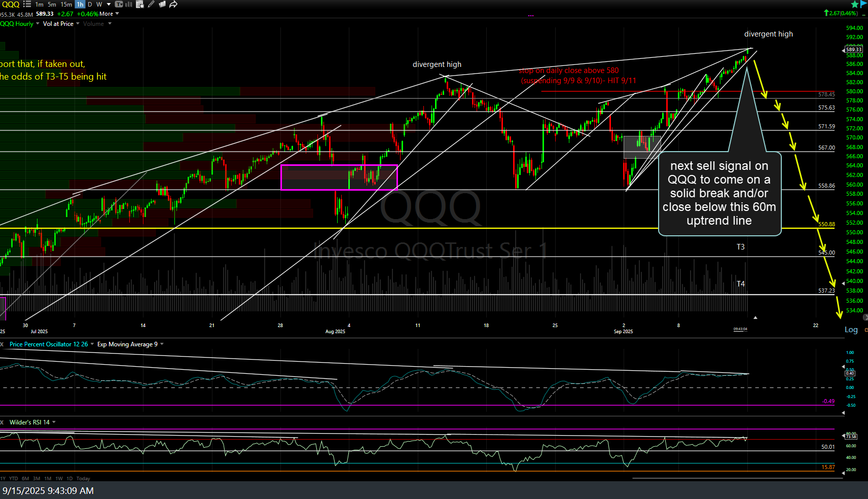Image resolution: width=868 pixels, height=499 pixels.
Task: Open the symbol list icon beside QQQ
Action: coord(27,4)
